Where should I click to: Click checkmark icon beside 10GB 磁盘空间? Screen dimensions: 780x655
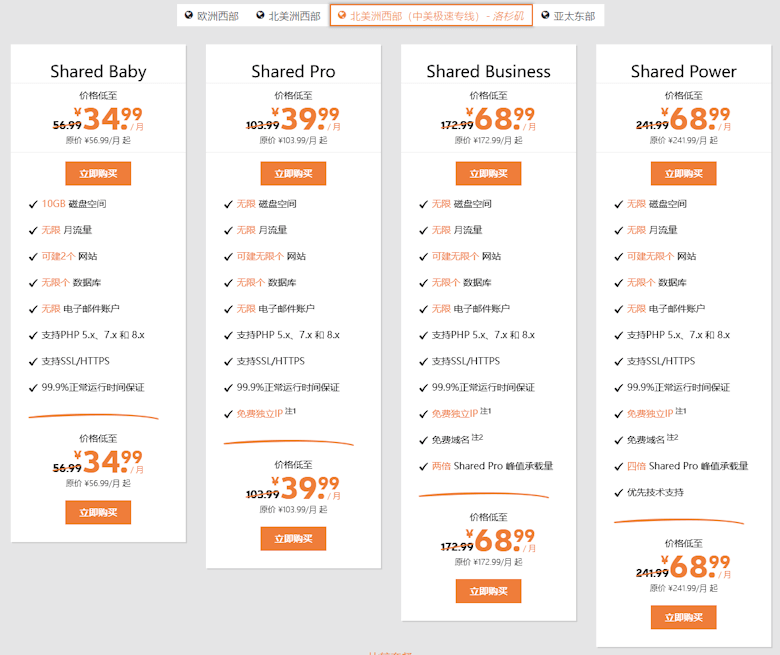pyautogui.click(x=33, y=204)
